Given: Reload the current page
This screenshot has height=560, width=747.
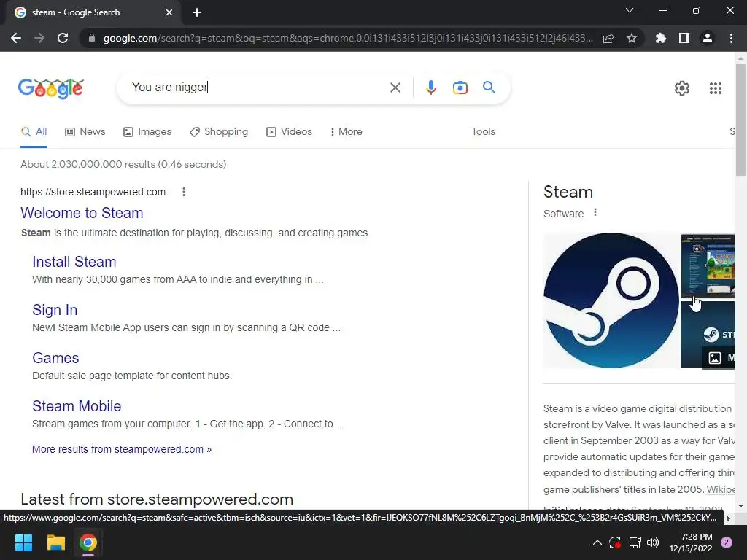Looking at the screenshot, I should click(63, 38).
